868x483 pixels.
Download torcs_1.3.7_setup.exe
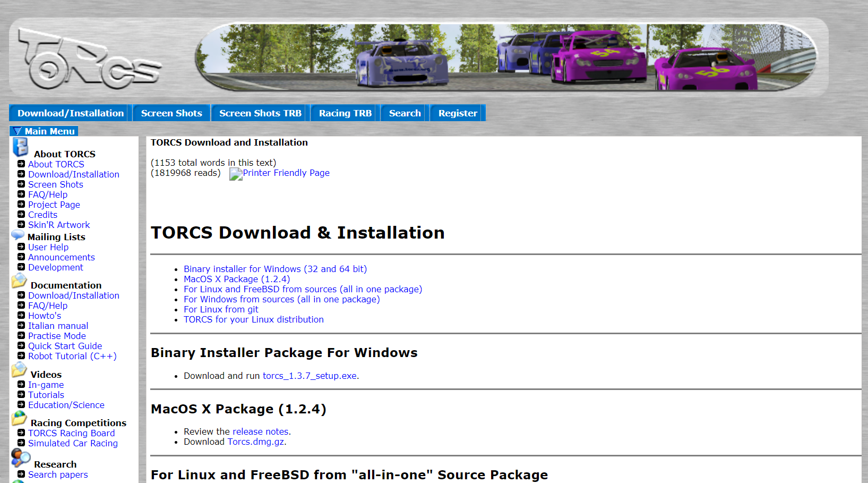(x=310, y=376)
